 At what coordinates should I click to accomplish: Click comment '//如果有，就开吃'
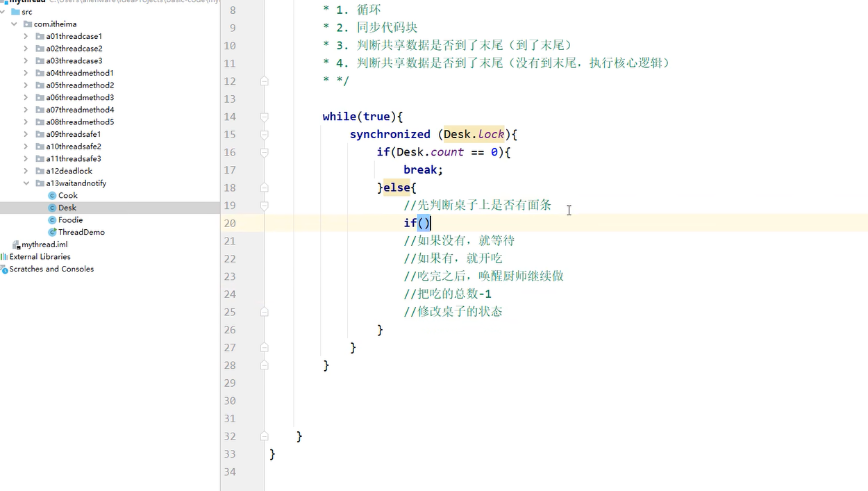pos(453,258)
